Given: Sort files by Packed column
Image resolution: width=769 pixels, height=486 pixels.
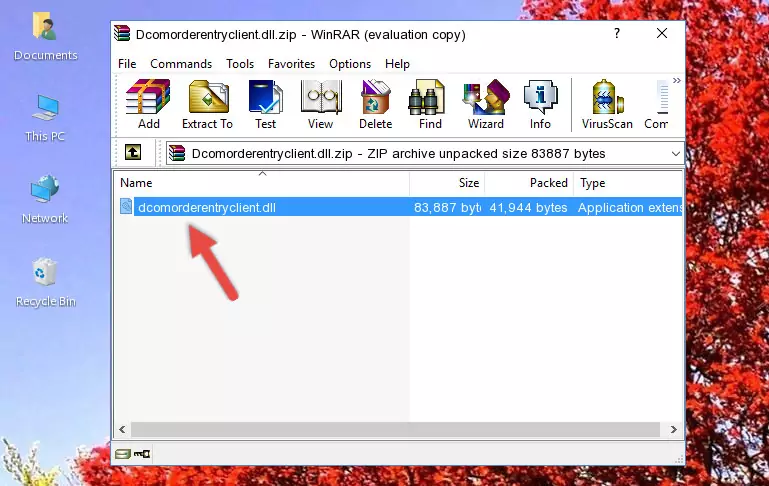Looking at the screenshot, I should tap(529, 183).
